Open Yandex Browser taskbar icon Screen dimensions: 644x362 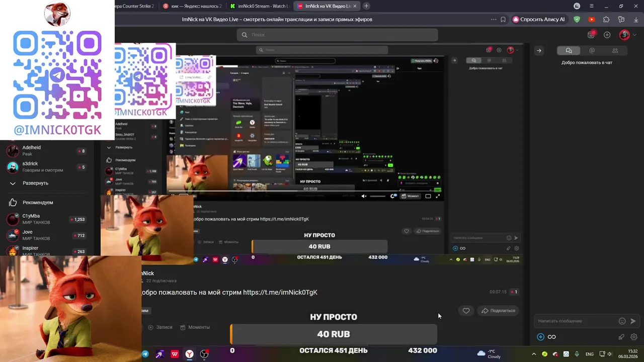[189, 354]
